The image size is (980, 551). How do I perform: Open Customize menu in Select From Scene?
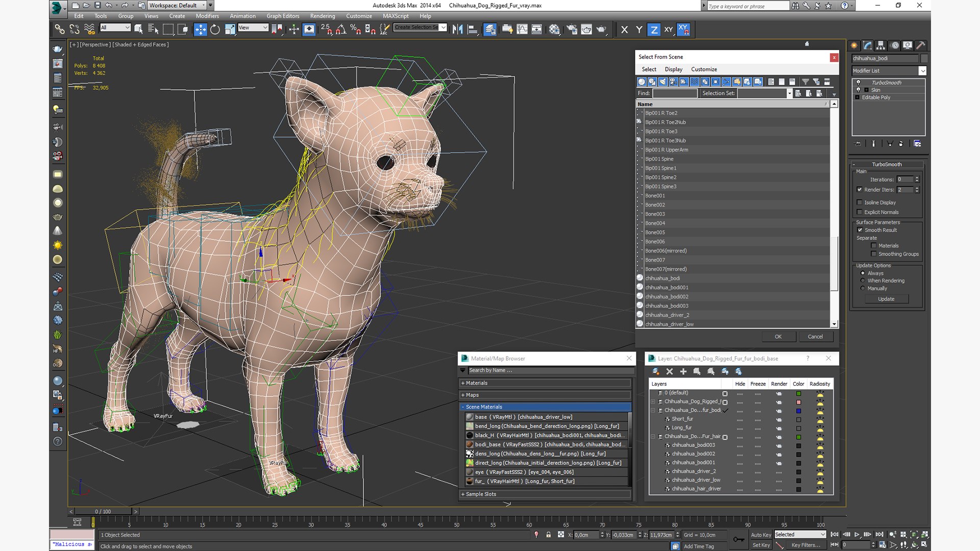pos(704,69)
